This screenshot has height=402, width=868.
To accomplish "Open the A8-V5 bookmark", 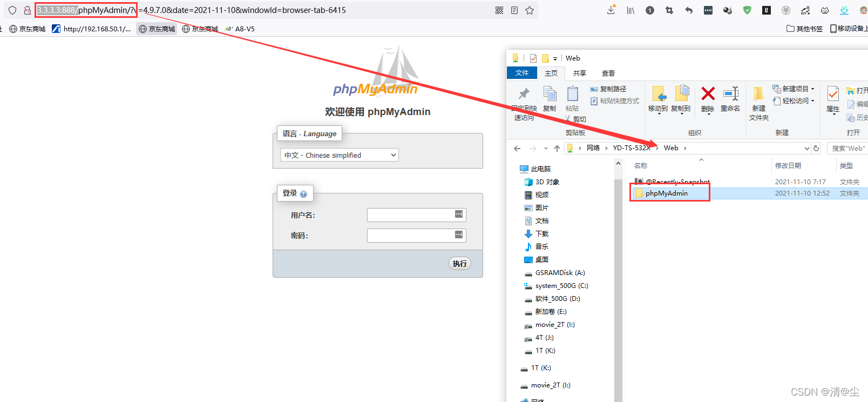I will tap(240, 29).
